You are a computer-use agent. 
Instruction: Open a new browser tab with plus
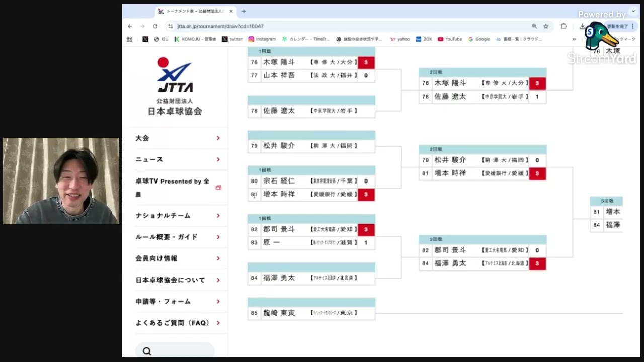[x=244, y=11]
